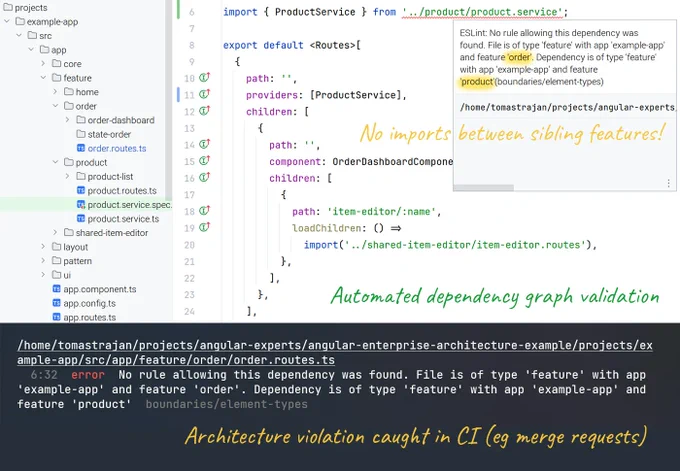
Task: Collapse the order folder chevron
Action: 55,106
